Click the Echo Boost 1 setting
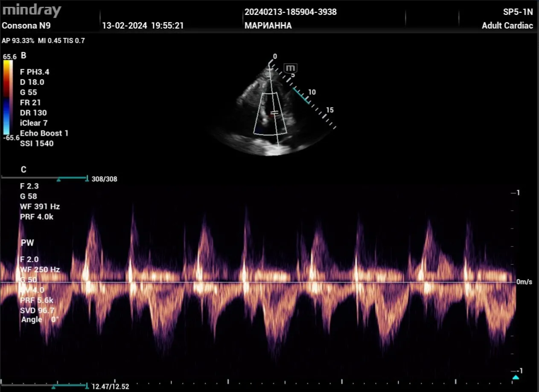 pos(44,133)
